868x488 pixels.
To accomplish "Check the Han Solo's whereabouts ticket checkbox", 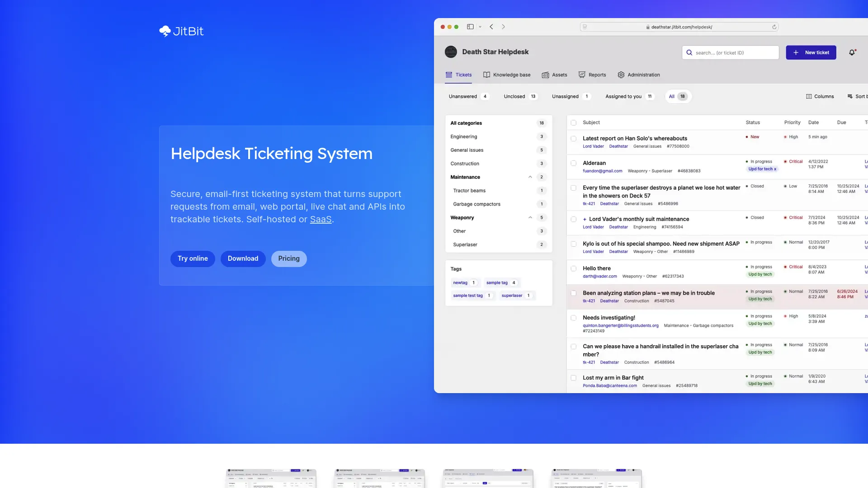I will pos(574,139).
